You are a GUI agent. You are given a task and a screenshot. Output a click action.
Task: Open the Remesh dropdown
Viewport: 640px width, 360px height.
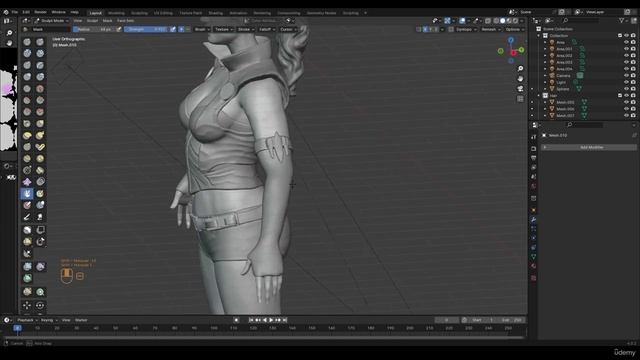point(490,29)
